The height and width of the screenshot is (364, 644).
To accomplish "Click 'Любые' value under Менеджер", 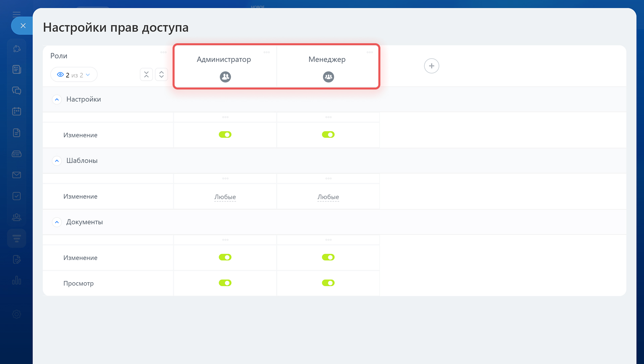I will click(x=328, y=197).
